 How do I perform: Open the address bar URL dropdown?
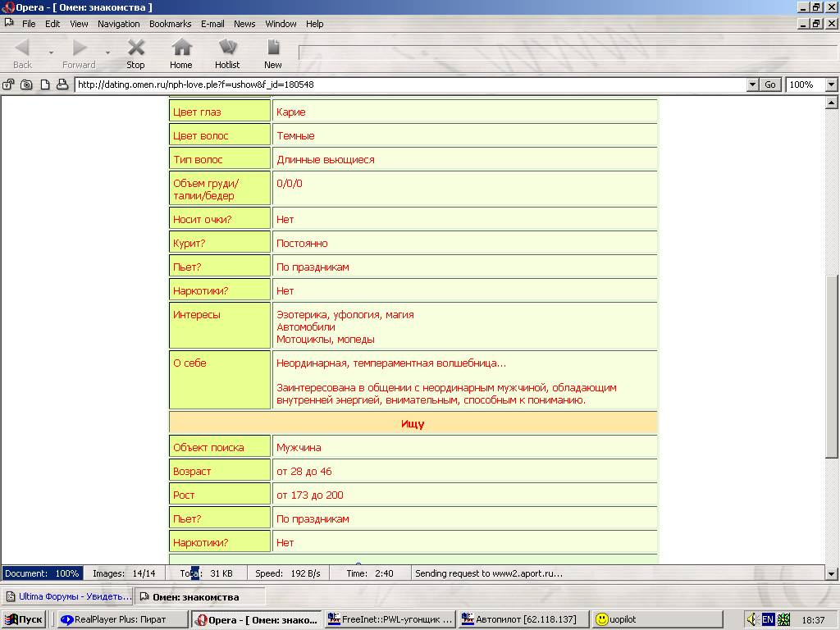click(x=752, y=84)
